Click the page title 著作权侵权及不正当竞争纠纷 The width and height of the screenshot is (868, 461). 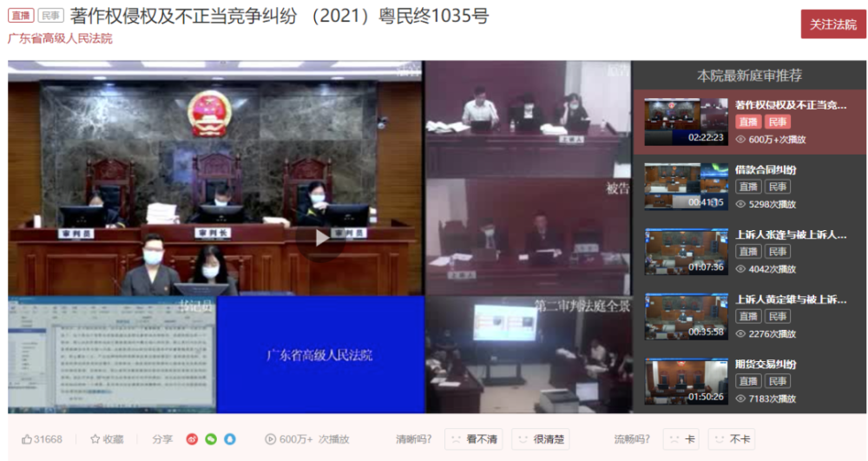[x=184, y=16]
